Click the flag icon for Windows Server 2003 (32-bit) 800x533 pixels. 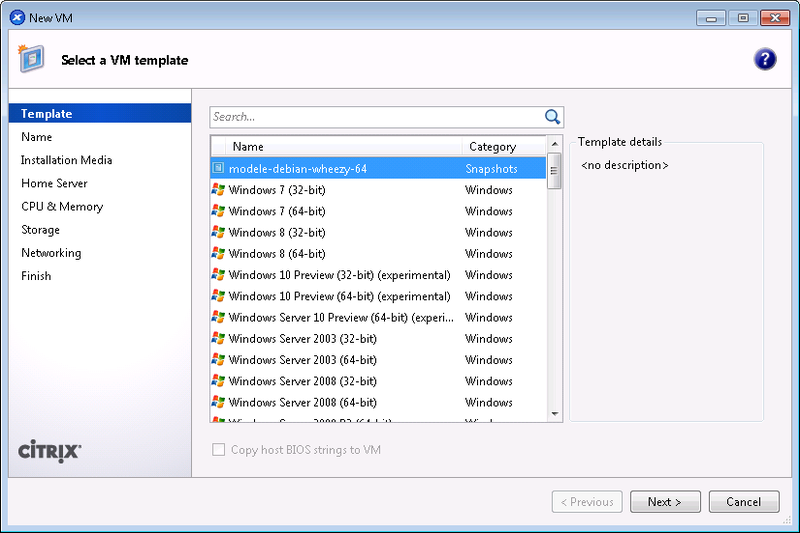point(218,338)
